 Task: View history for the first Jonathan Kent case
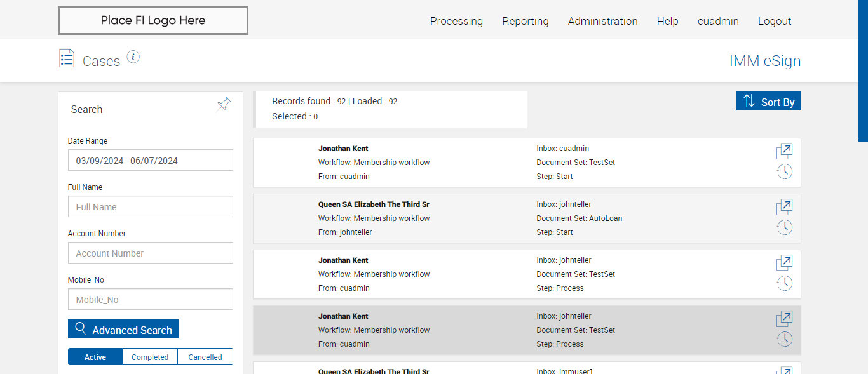pyautogui.click(x=785, y=171)
